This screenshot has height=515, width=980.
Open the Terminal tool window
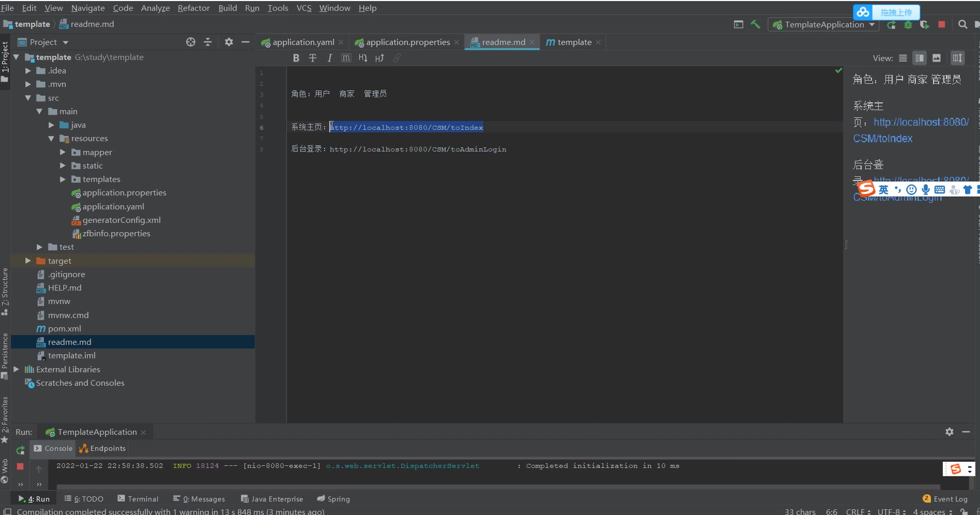click(x=138, y=499)
